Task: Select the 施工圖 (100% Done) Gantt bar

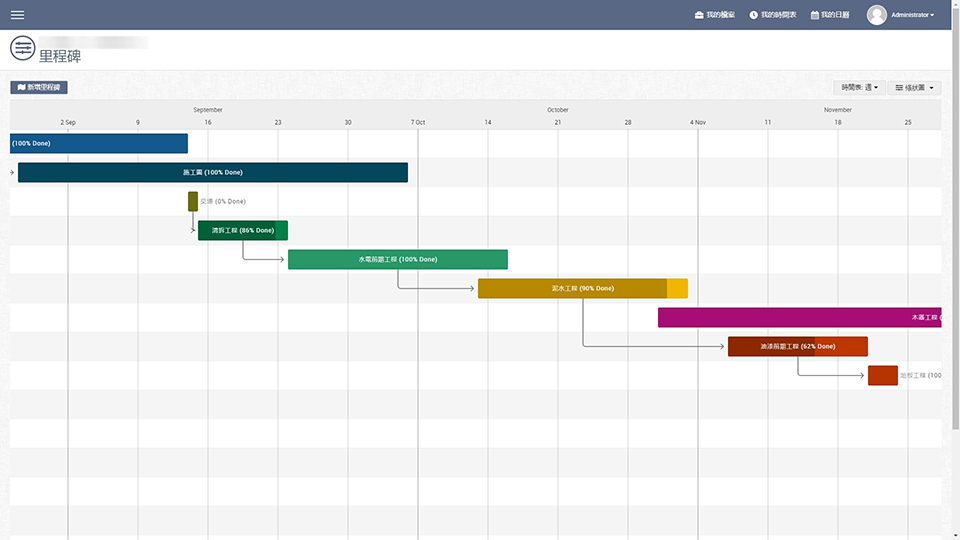Action: [212, 172]
